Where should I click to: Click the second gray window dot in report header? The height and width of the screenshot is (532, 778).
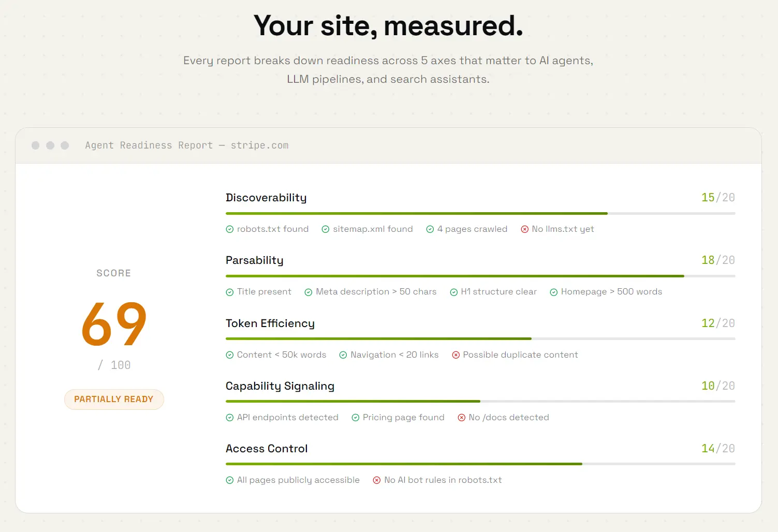click(50, 145)
